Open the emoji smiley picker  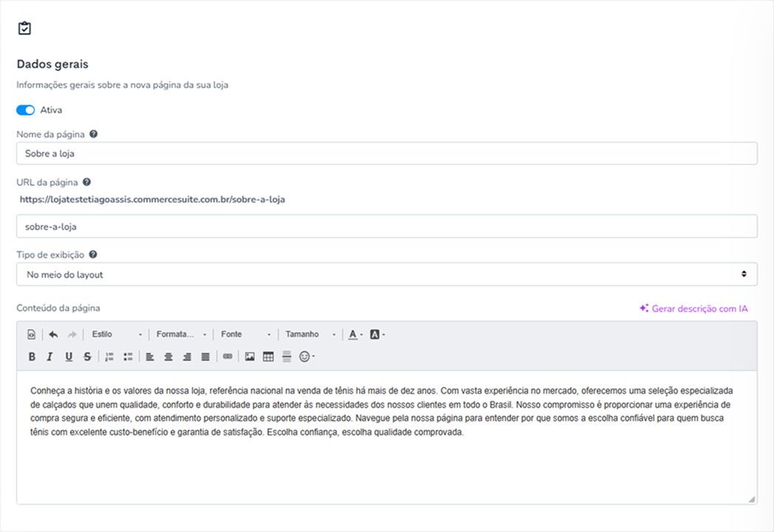pyautogui.click(x=307, y=356)
